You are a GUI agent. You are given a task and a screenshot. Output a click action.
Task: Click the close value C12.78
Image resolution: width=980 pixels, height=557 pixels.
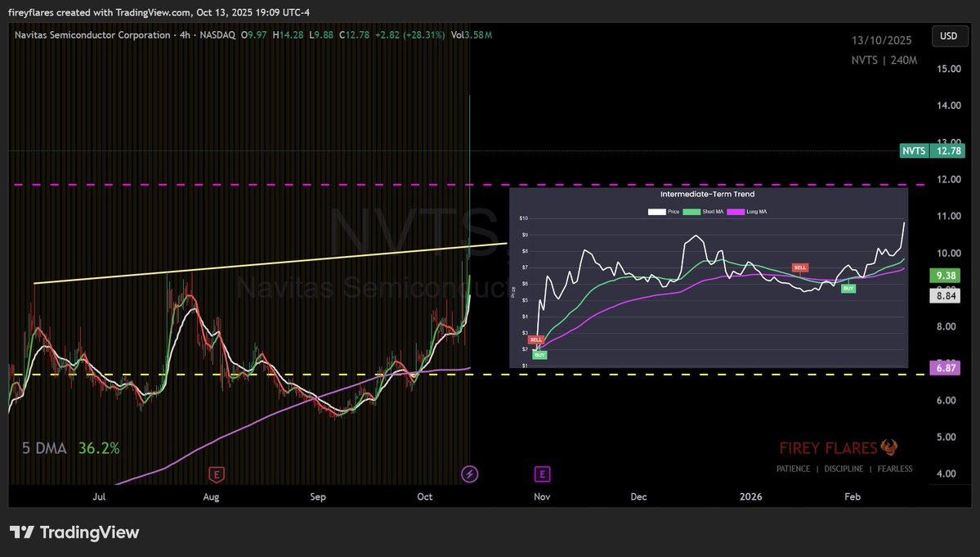(355, 35)
